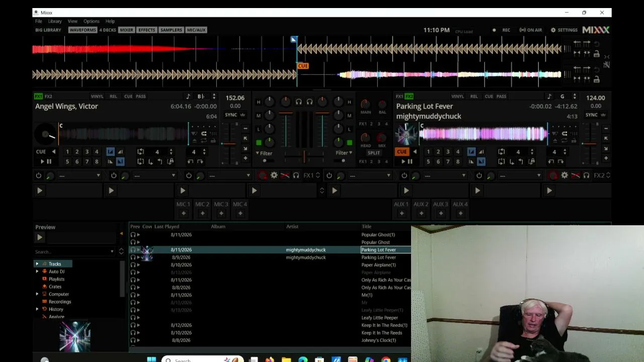644x362 pixels.
Task: Open the Options menu
Action: pyautogui.click(x=92, y=21)
